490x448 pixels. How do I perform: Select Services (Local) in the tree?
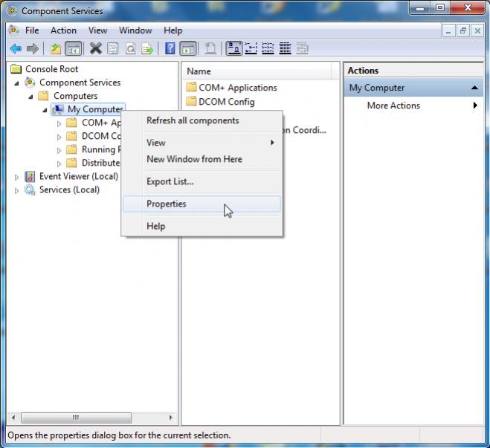click(69, 189)
